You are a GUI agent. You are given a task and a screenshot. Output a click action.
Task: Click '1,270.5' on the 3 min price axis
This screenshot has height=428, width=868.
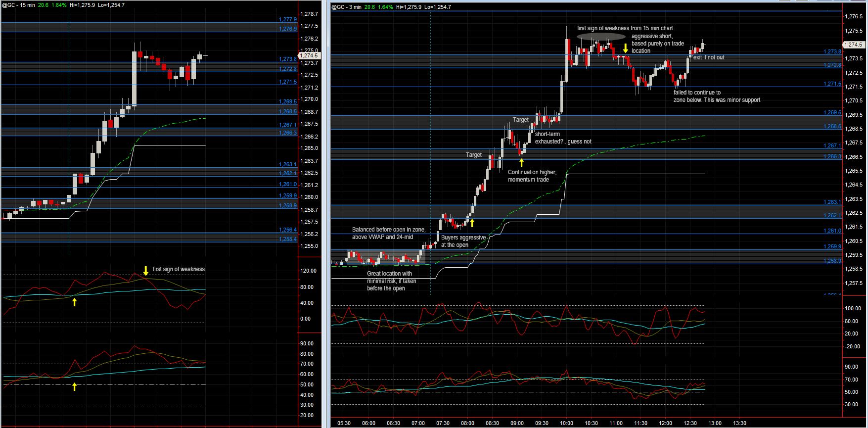(854, 100)
